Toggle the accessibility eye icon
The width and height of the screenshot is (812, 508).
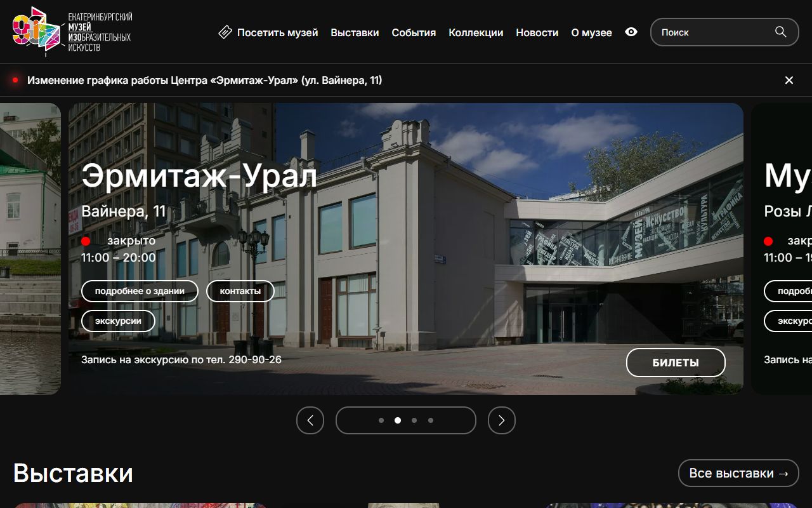631,32
